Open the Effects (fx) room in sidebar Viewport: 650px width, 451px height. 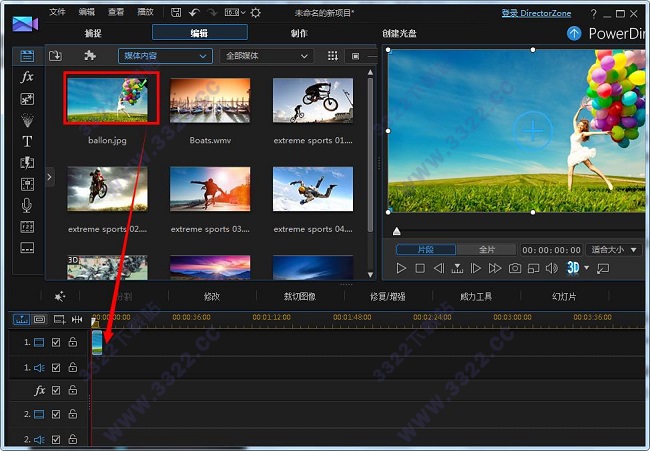tap(27, 77)
